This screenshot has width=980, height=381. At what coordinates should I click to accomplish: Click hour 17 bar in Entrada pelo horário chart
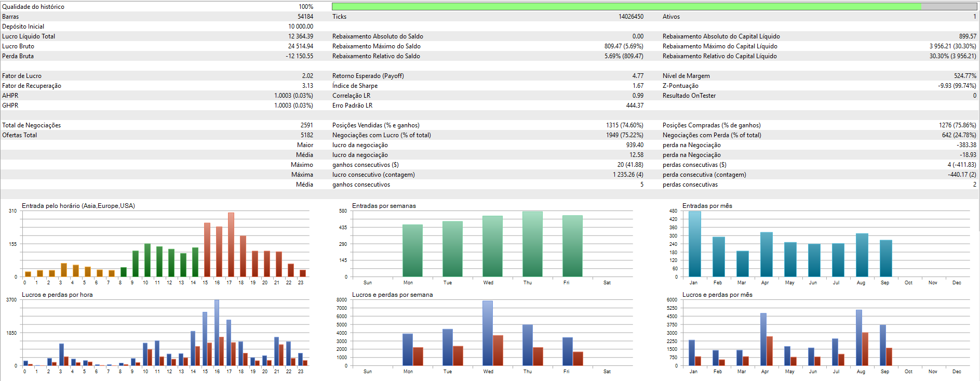coord(231,244)
